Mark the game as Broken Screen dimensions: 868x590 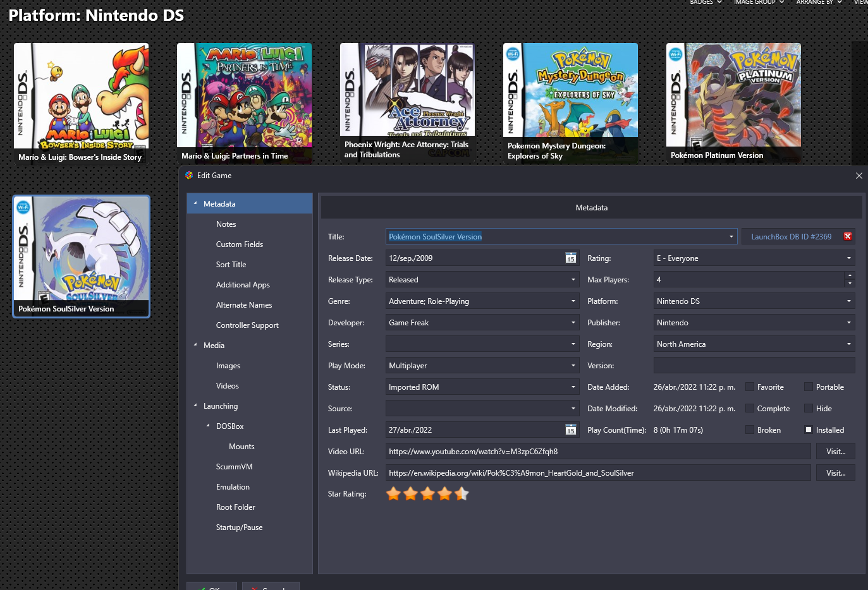(750, 430)
